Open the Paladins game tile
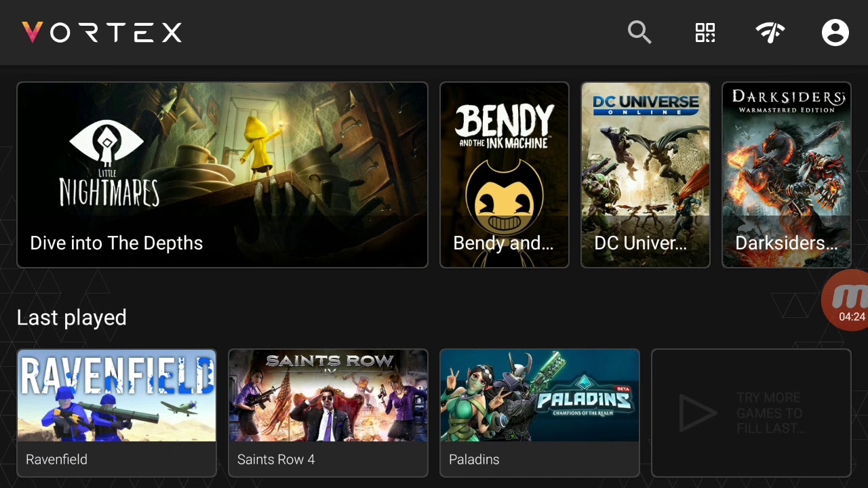 [x=540, y=413]
